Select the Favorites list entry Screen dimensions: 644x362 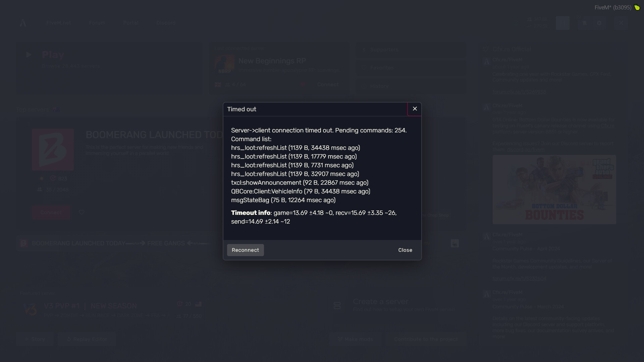tap(410, 68)
